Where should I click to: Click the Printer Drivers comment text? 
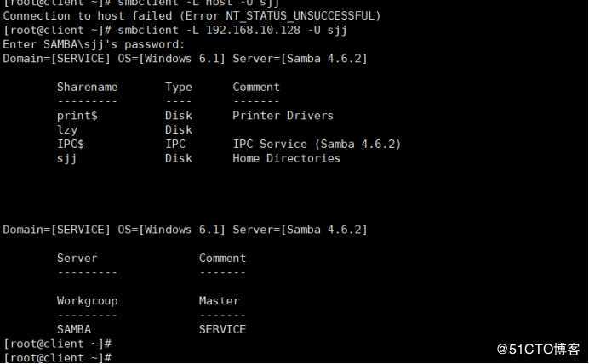click(283, 116)
